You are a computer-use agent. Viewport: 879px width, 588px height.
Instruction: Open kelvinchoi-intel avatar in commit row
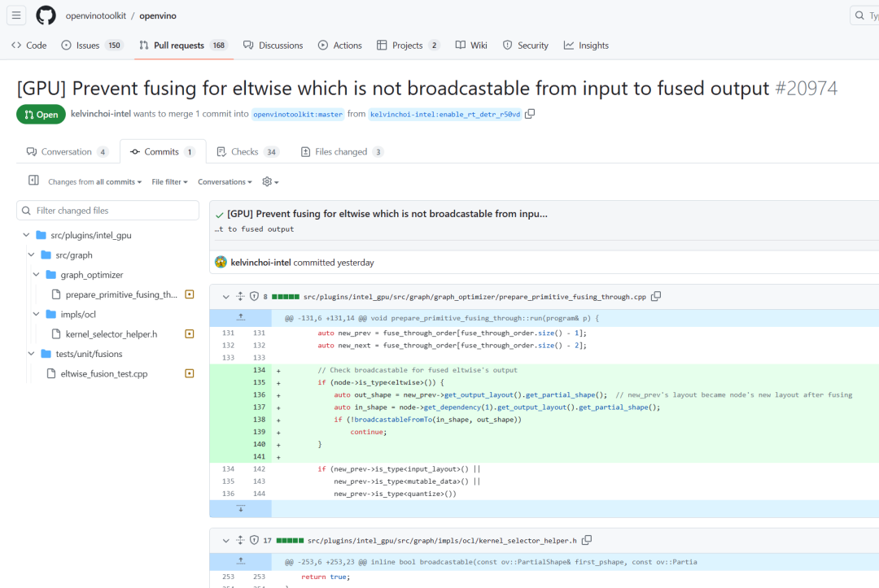tap(221, 262)
